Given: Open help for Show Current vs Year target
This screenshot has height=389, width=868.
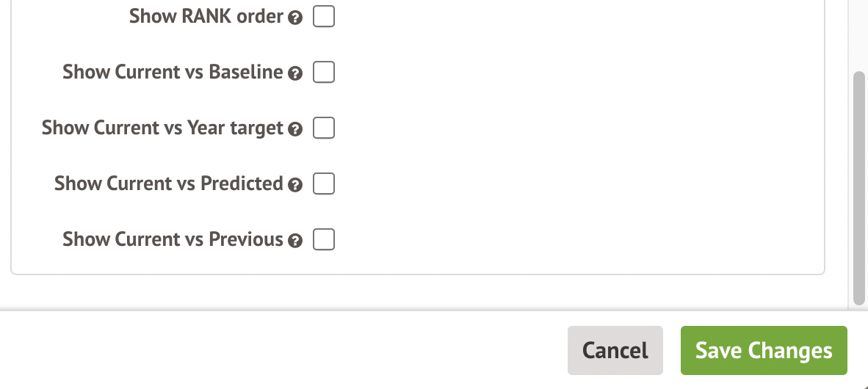Looking at the screenshot, I should [295, 130].
